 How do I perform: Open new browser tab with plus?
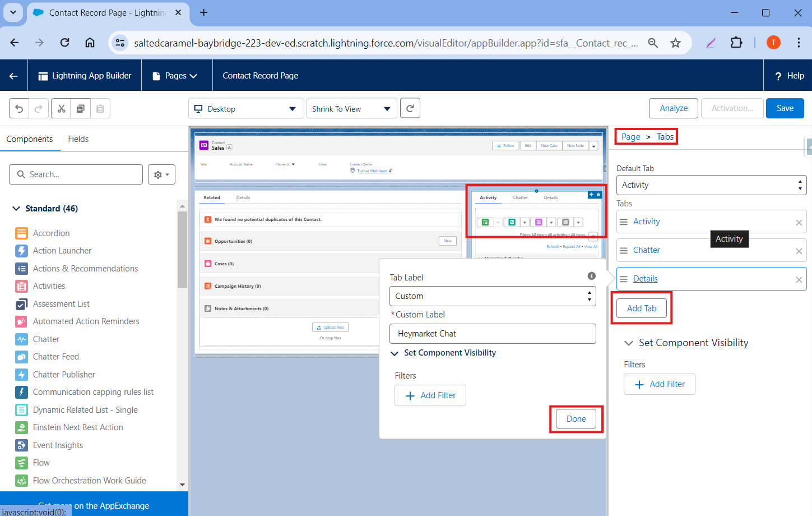tap(203, 12)
